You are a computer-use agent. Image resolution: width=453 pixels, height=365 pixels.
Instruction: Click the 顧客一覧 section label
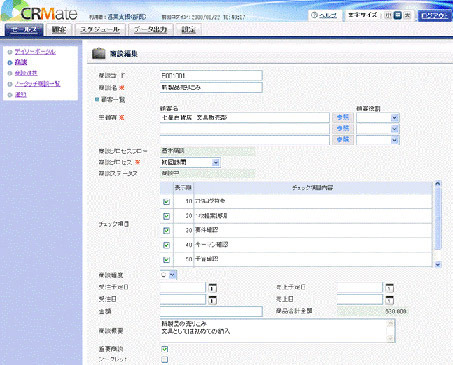point(113,100)
